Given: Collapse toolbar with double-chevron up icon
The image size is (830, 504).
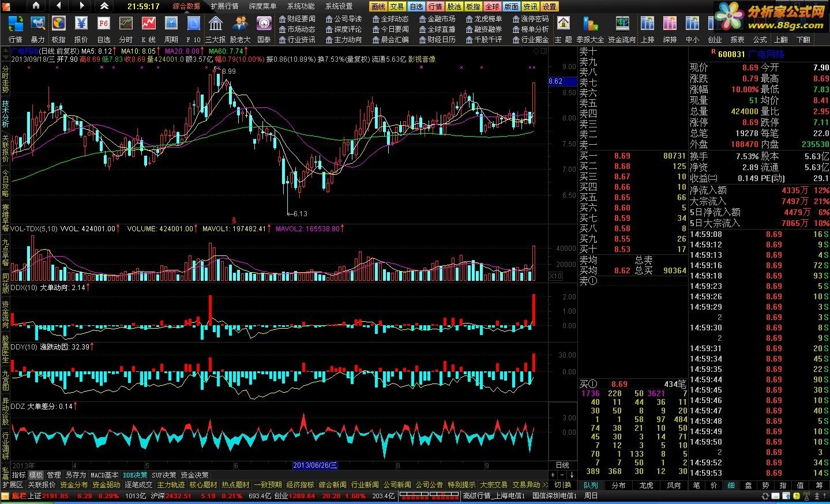Looking at the screenshot, I should (104, 6).
